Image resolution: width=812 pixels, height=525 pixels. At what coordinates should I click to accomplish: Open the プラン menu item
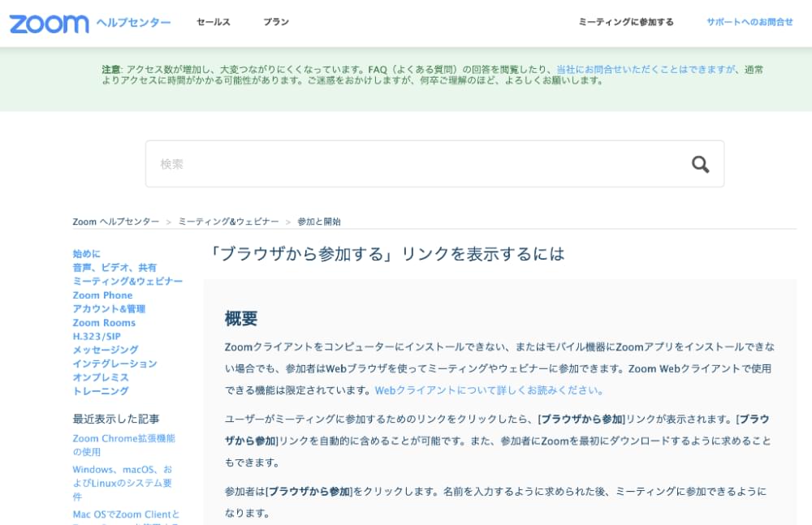click(x=276, y=22)
